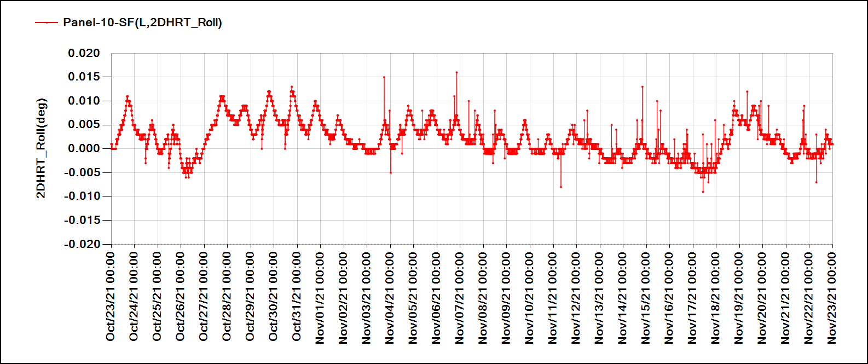Select the 0.013 spike point before Nov/15

(x=643, y=86)
